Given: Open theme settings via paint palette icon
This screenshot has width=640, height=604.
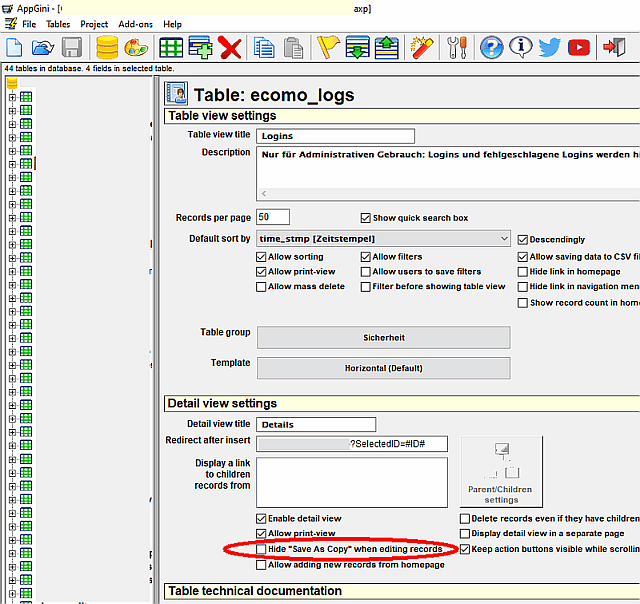Looking at the screenshot, I should point(136,48).
